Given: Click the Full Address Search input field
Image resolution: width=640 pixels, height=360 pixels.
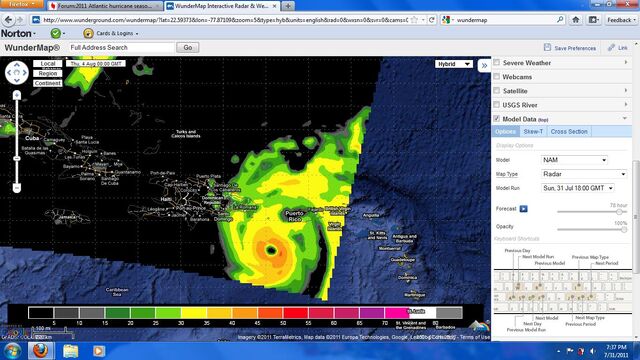Looking at the screenshot, I should (x=121, y=47).
